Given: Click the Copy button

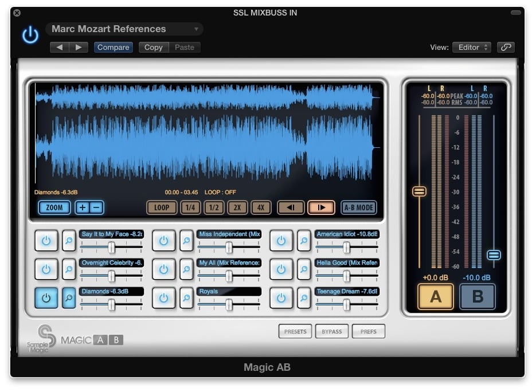Looking at the screenshot, I should click(154, 48).
